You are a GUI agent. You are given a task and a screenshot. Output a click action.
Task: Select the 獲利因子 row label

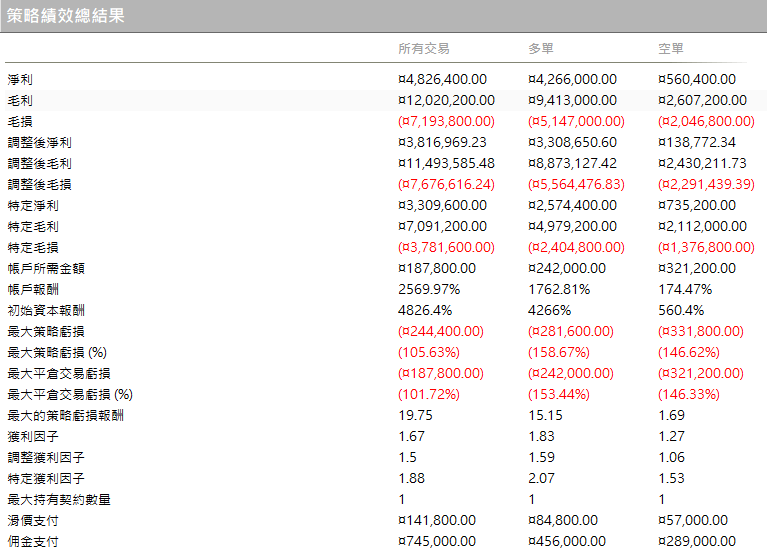[x=33, y=436]
